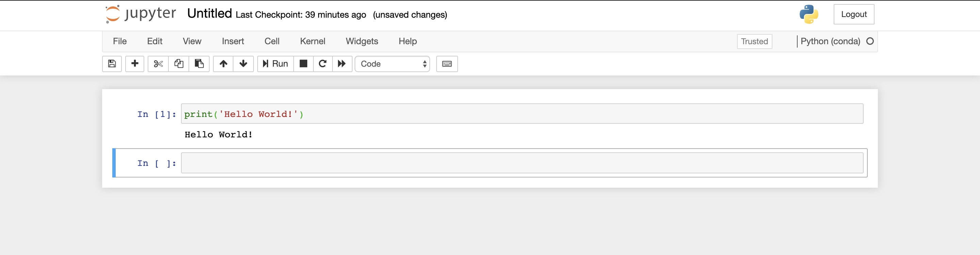
Task: Copy the selected cell with copy icon
Action: click(x=178, y=64)
